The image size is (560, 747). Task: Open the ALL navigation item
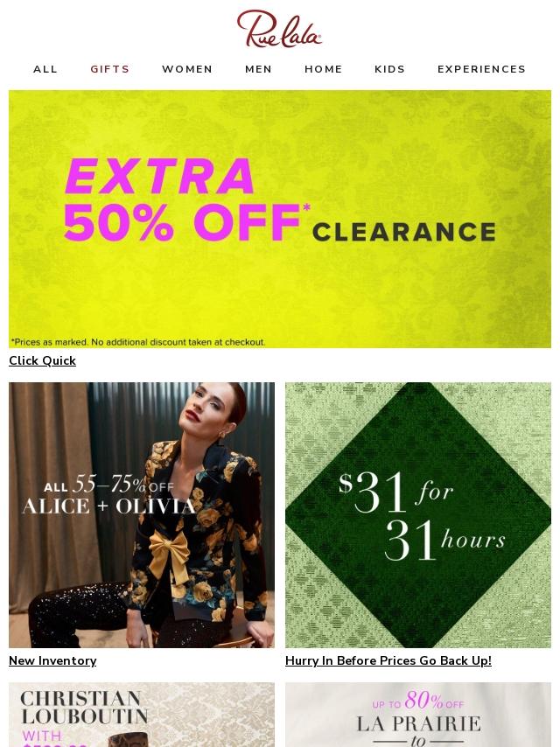tap(45, 69)
